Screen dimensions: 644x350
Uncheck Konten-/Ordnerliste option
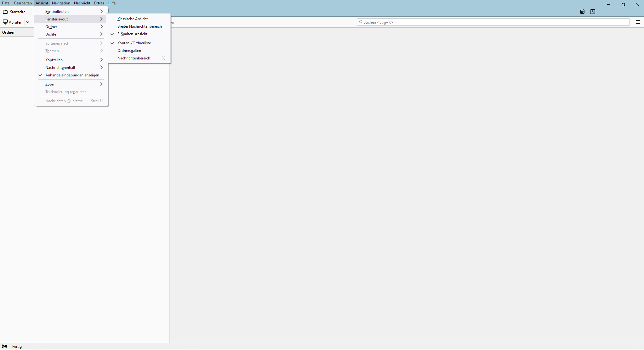click(134, 43)
